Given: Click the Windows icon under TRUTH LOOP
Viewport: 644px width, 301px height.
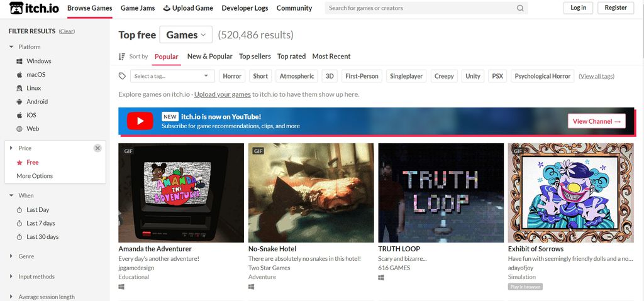Looking at the screenshot, I should coord(380,278).
